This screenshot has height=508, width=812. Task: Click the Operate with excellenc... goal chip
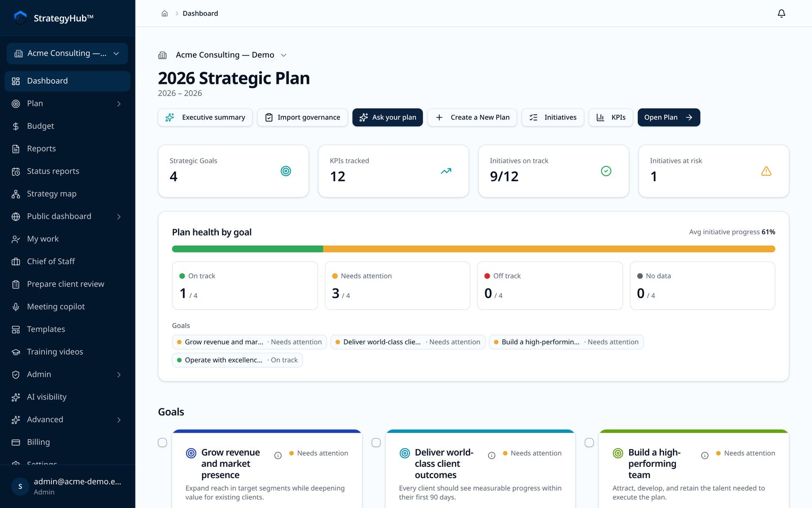point(237,360)
